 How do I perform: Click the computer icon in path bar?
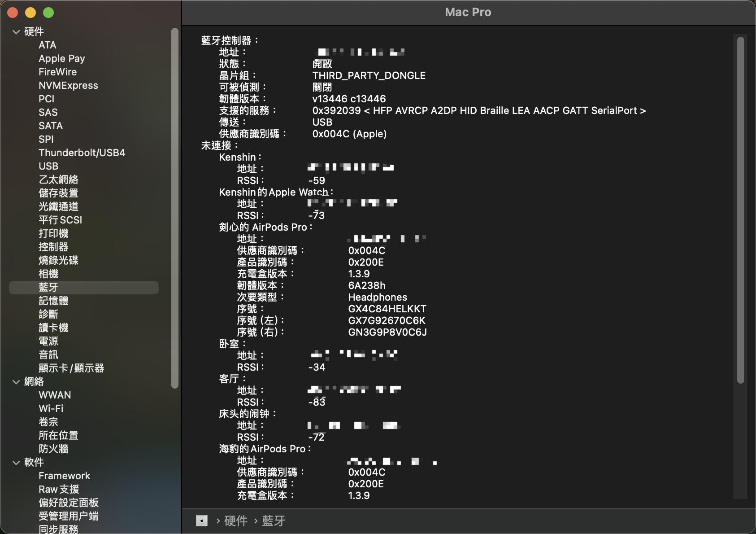[x=202, y=521]
